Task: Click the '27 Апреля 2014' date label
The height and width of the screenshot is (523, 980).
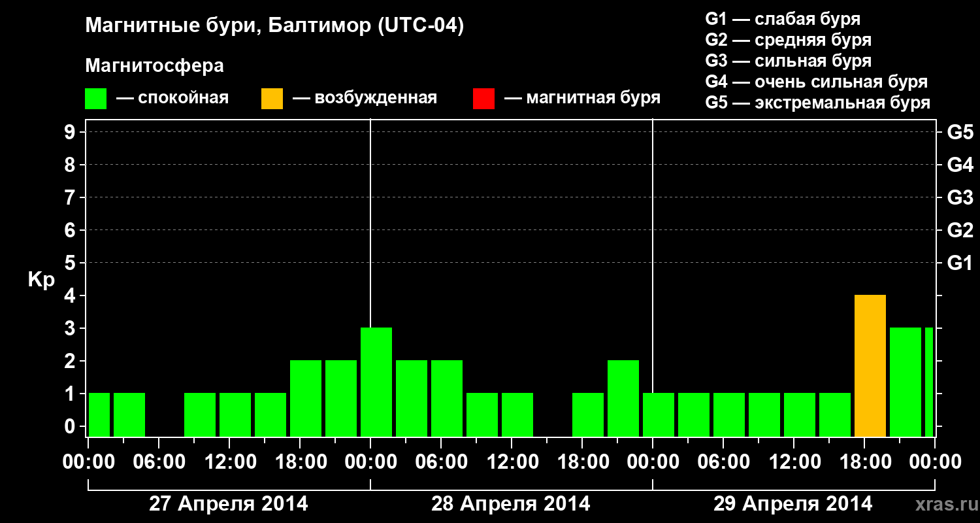Action: 229,504
